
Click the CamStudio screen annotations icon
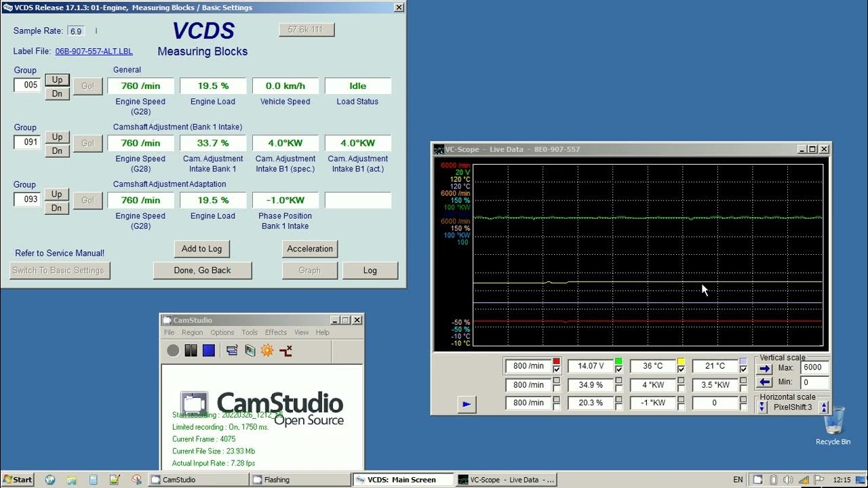250,350
